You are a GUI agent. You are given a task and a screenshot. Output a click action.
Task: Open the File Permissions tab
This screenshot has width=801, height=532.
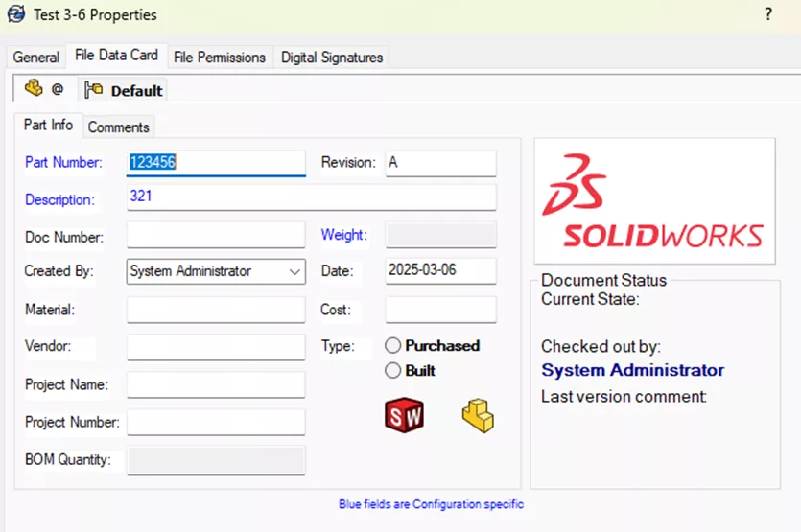(220, 58)
